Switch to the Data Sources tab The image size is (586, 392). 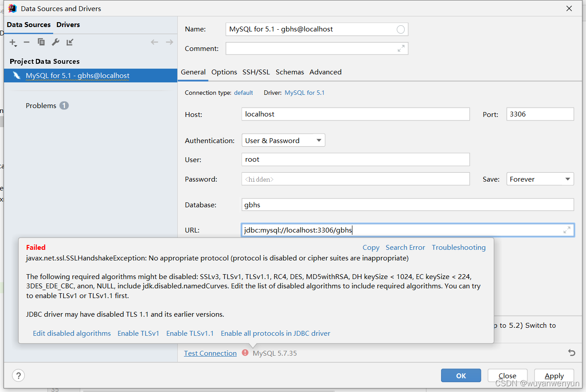coord(29,25)
